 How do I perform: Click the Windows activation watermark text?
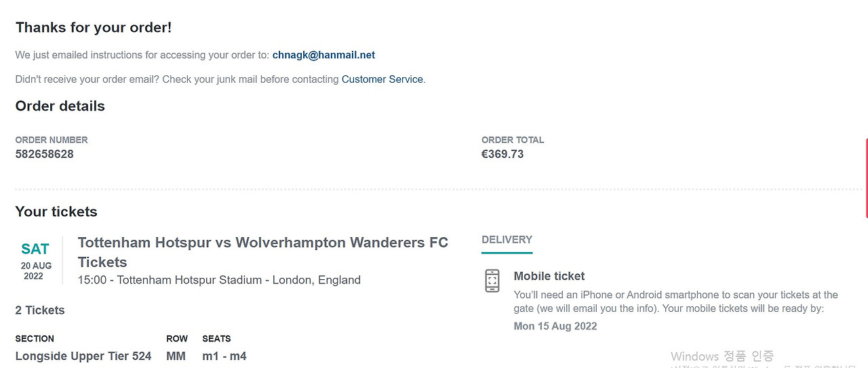pyautogui.click(x=722, y=356)
